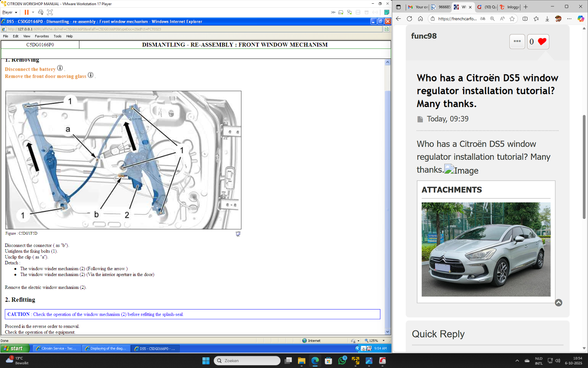Viewport: 588px width, 368px height.
Task: Open the Edge favorites list
Action: click(x=536, y=19)
